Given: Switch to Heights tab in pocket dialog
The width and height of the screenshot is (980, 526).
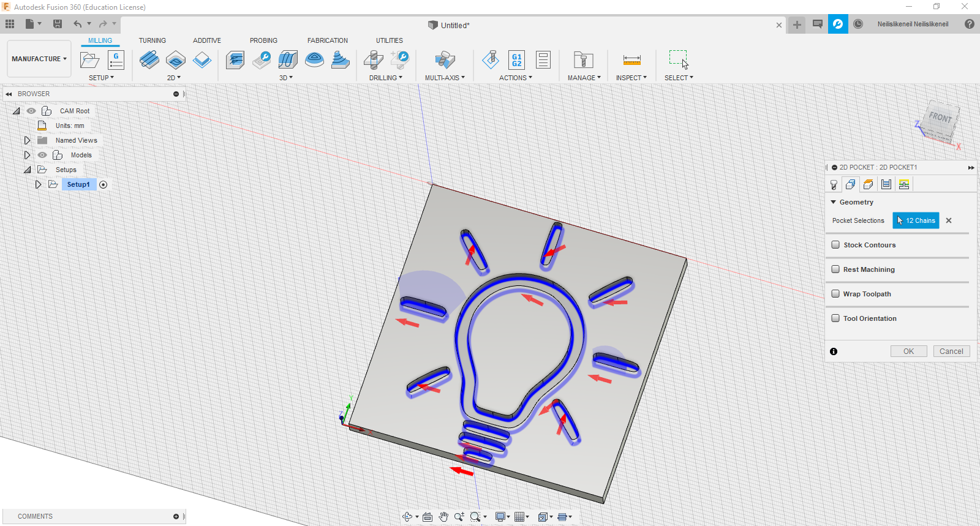Looking at the screenshot, I should (x=869, y=184).
